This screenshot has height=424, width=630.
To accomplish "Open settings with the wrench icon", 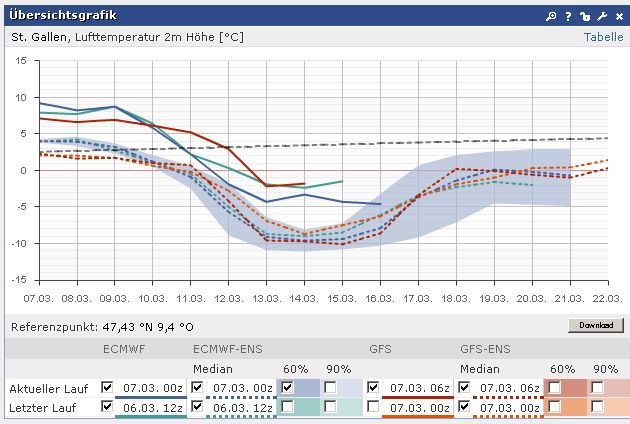I will point(601,17).
